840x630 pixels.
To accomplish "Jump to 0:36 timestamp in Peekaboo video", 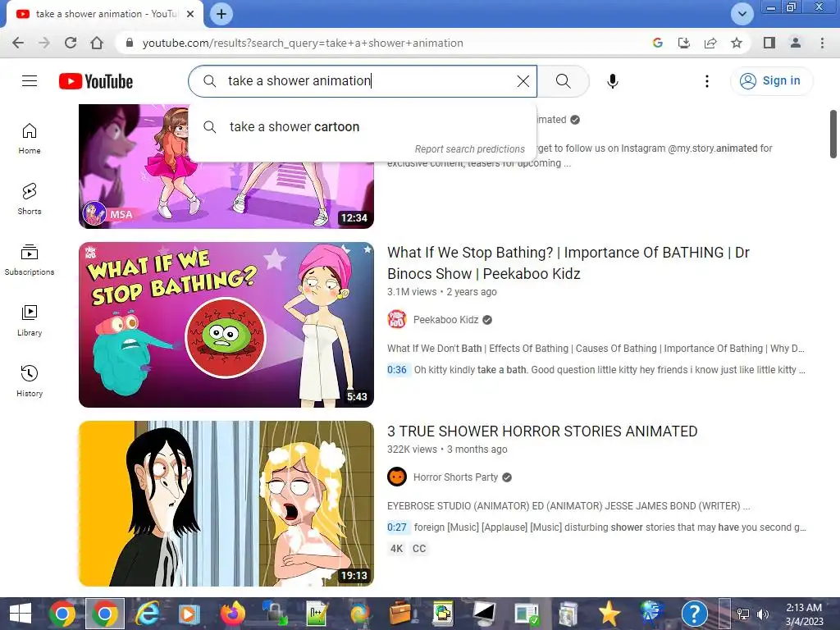I will click(x=397, y=370).
